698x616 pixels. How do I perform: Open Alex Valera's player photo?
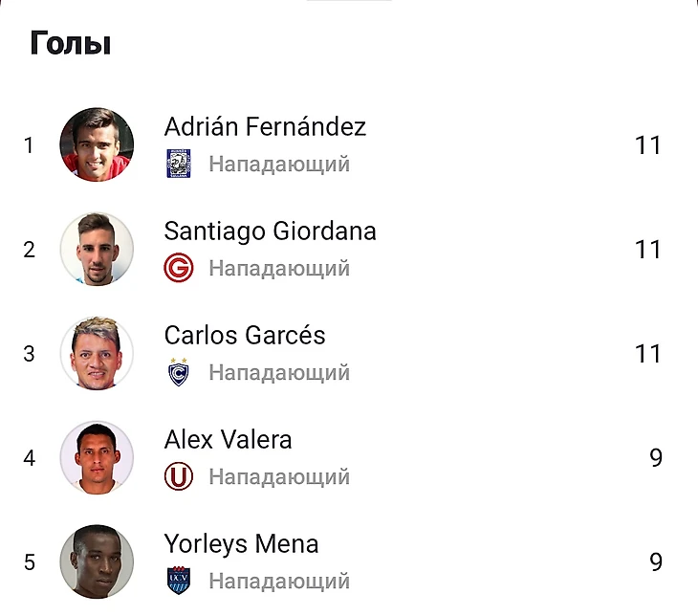pos(97,457)
